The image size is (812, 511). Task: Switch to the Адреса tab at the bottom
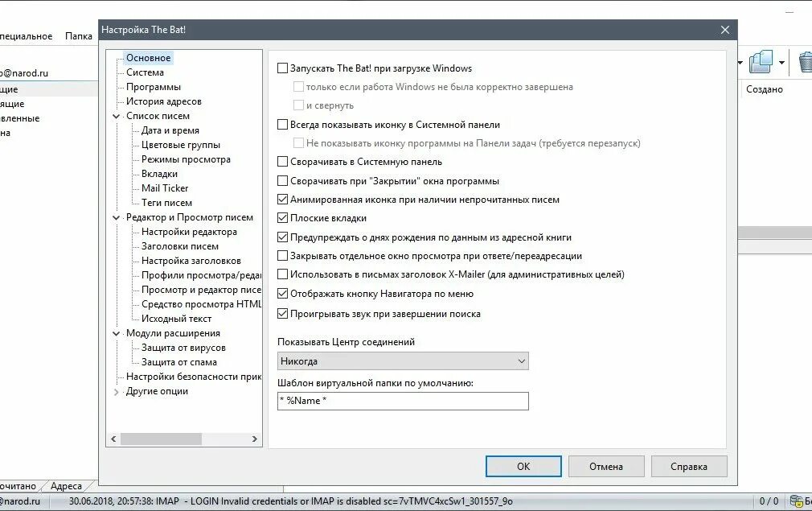pos(66,486)
